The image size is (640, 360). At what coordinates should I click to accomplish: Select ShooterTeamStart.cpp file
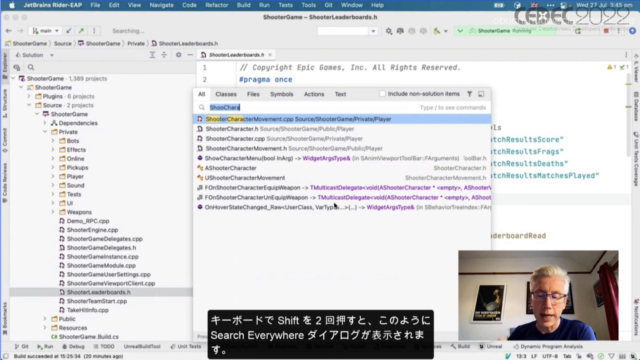[x=97, y=301]
